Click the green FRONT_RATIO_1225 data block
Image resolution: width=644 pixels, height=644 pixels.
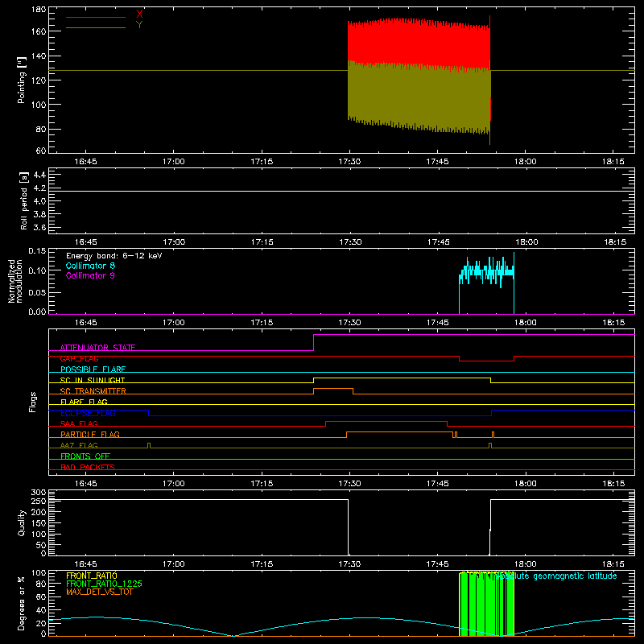[x=487, y=604]
